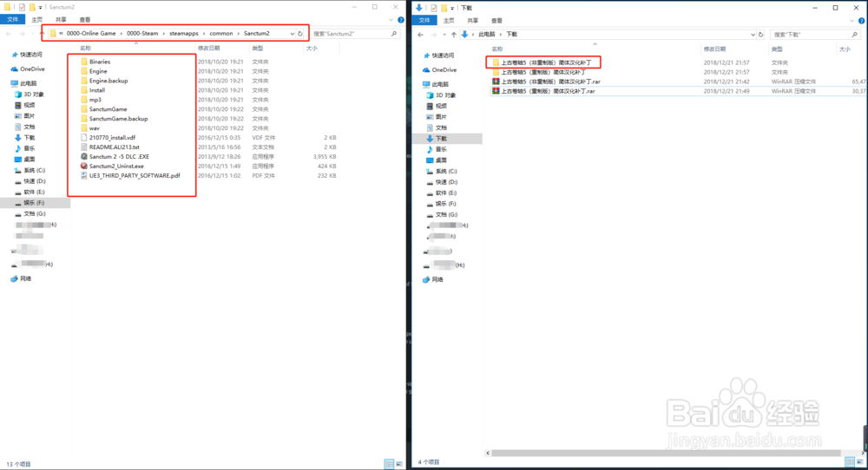Open recent locations dropdown in 下载 window
Image resolution: width=868 pixels, height=470 pixels.
[444, 35]
